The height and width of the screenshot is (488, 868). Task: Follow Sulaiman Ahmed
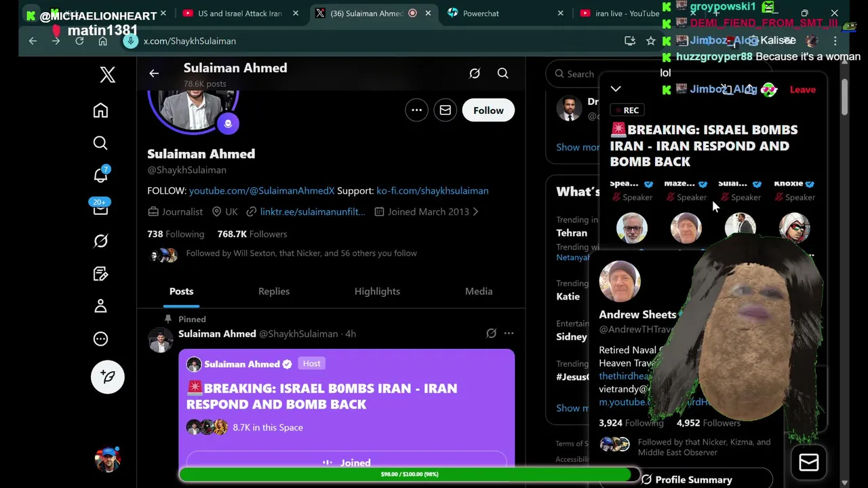(488, 110)
